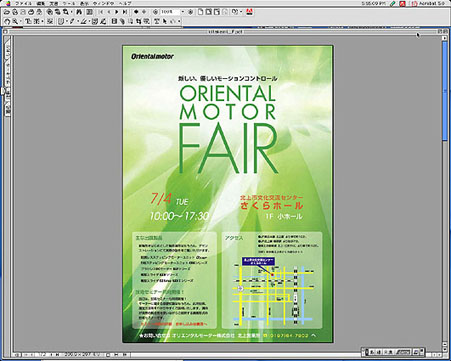Expand the TouchUp tool dropdown arrow
The width and height of the screenshot is (451, 361).
pyautogui.click(x=179, y=21)
